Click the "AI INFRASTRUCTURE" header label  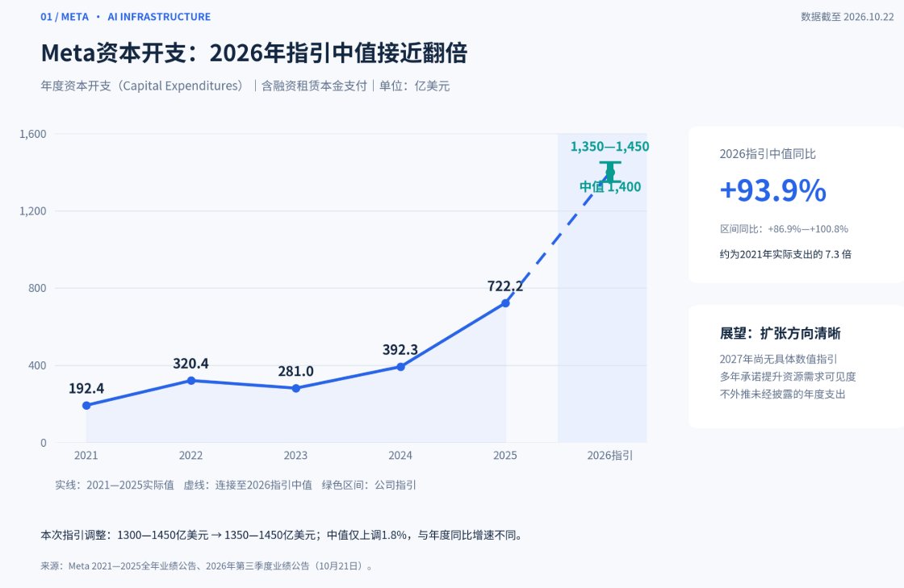tap(159, 17)
